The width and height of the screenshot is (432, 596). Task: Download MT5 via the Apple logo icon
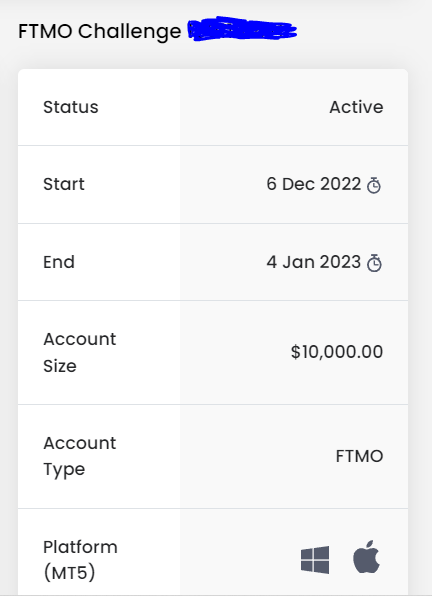pyautogui.click(x=366, y=556)
